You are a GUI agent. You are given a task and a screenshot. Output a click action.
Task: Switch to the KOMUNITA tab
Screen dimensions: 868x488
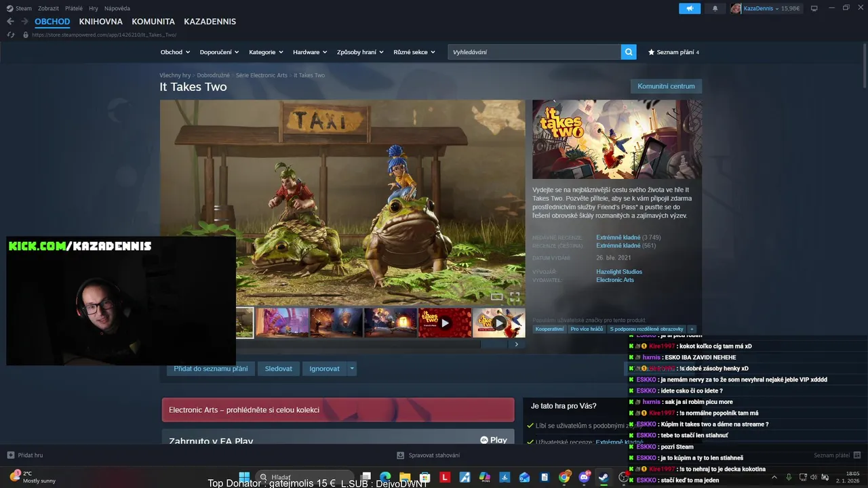[153, 22]
